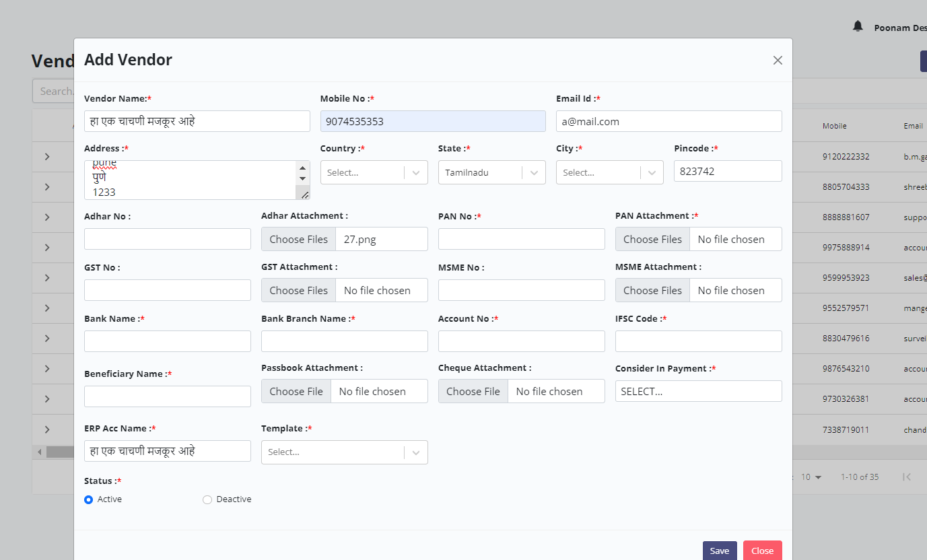Open the Template dropdown

[344, 452]
